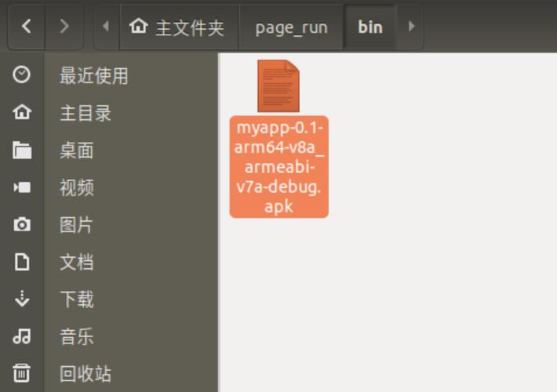Open the 主文件夹 home path segment
The height and width of the screenshot is (392, 557).
(x=180, y=27)
